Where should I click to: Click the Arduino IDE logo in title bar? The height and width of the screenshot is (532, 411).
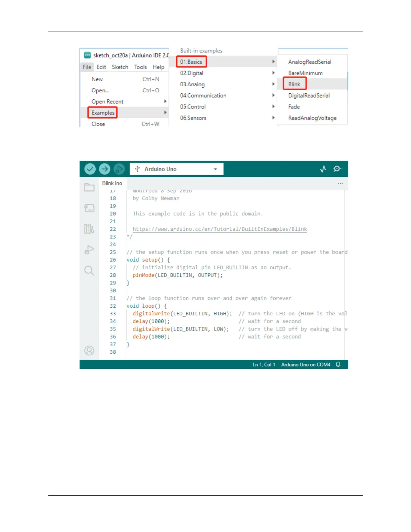[x=87, y=55]
